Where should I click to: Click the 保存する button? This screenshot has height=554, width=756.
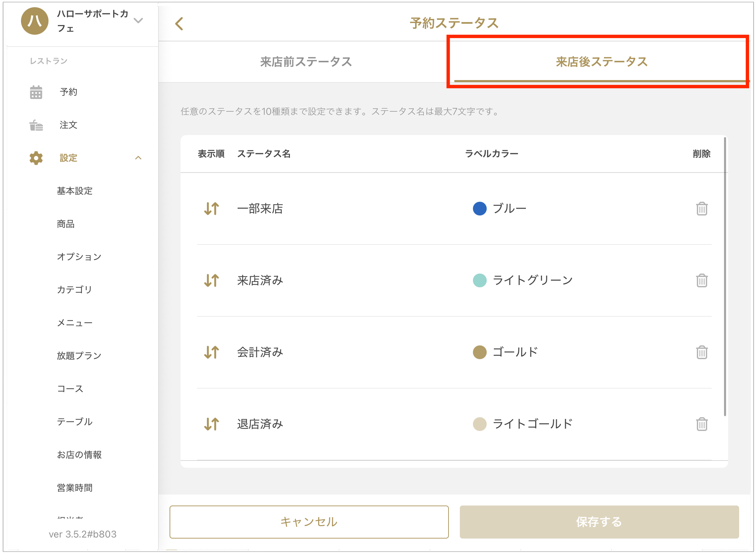(599, 522)
